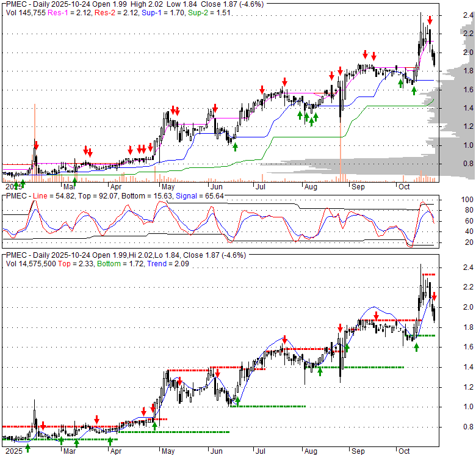Click the orange volume spike in February, top chart
476x455 pixels.
click(35, 143)
